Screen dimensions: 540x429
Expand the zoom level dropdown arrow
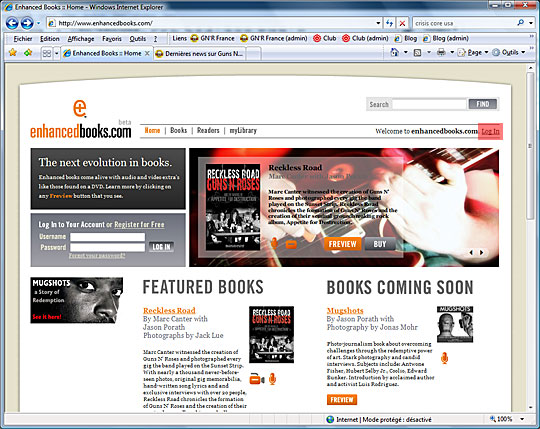pos(522,419)
